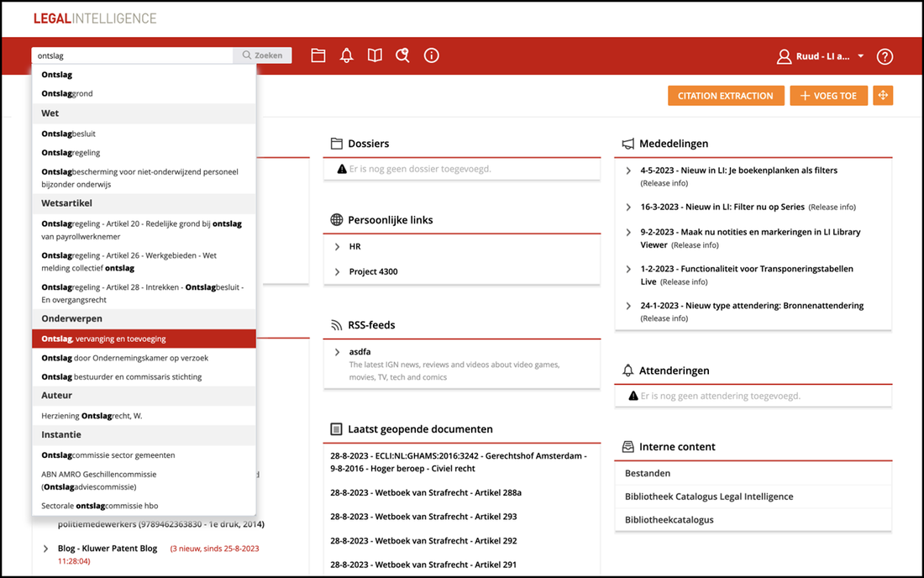Expand the Project 4300 link item

pyautogui.click(x=338, y=272)
